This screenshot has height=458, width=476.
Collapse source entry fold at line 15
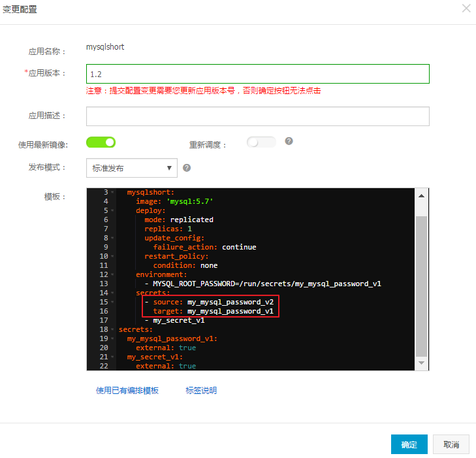pos(112,302)
